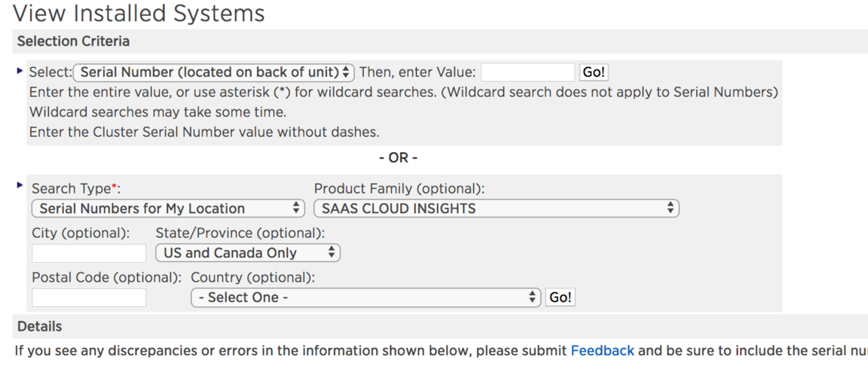Click the enter Value text field
868x378 pixels.
coord(527,72)
